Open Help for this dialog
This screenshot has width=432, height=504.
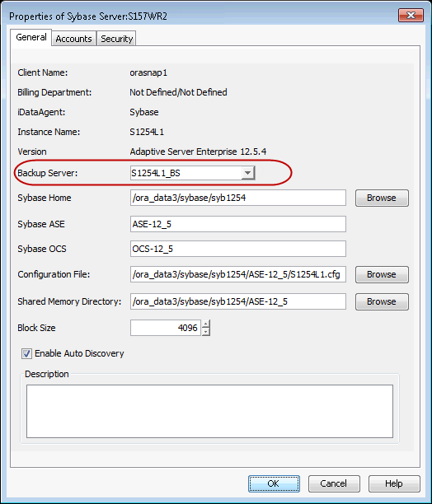[x=394, y=483]
